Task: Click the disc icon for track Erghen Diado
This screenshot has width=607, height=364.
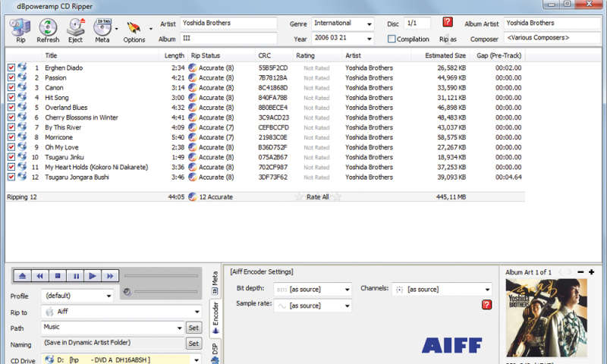Action: click(x=22, y=67)
